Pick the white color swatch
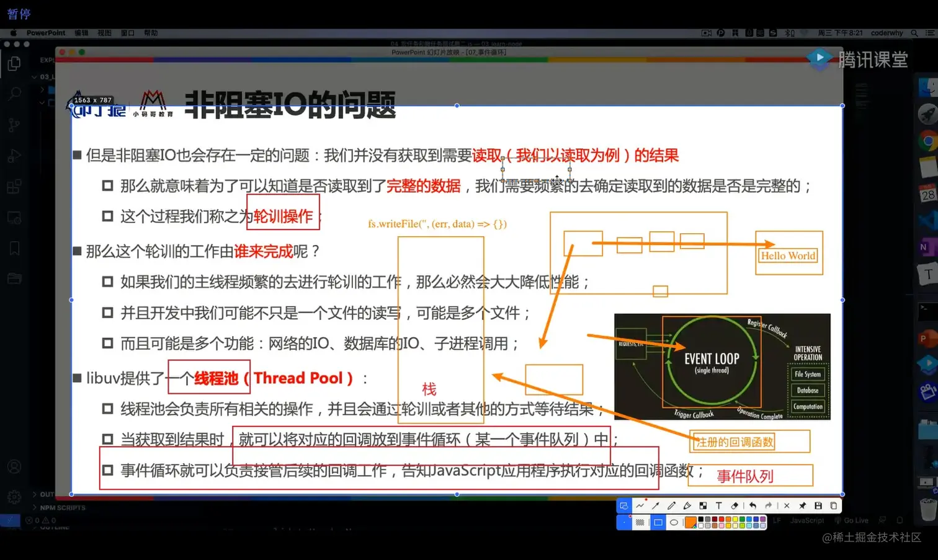The image size is (938, 560). [x=701, y=525]
